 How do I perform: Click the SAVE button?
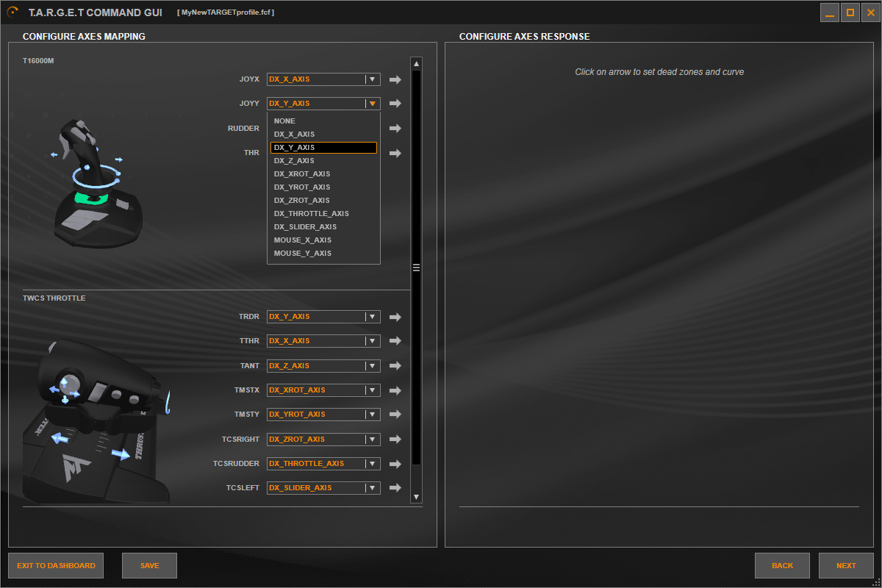pos(150,566)
